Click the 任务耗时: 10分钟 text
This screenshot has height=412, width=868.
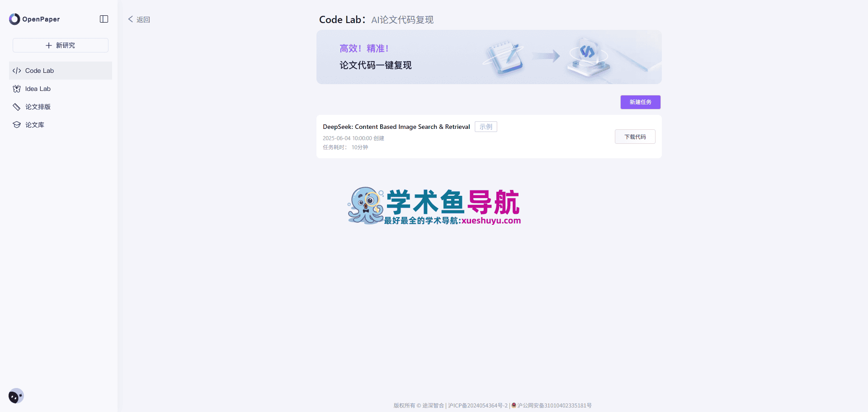(345, 147)
